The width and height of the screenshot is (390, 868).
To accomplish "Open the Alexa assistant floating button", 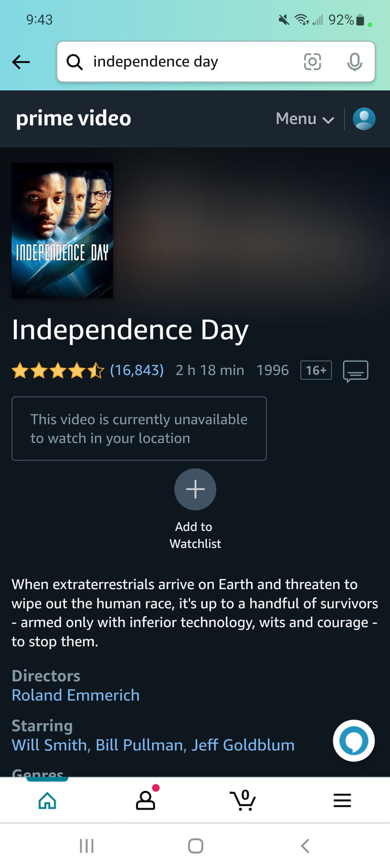I will pos(354,741).
